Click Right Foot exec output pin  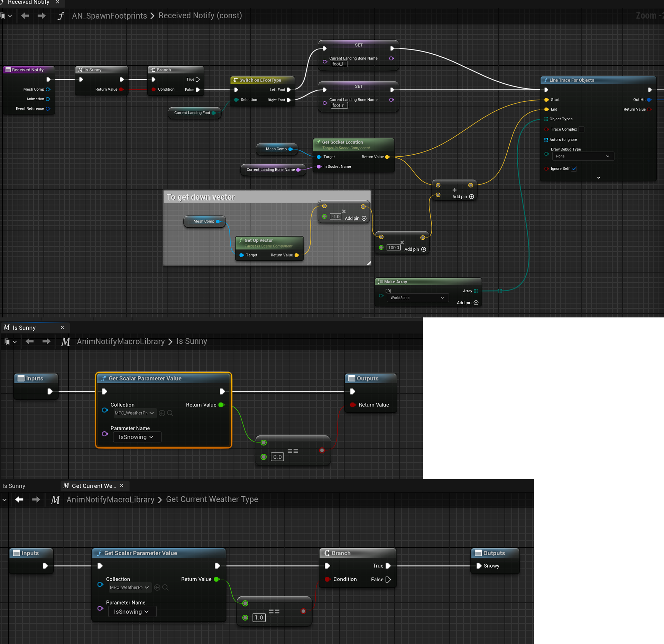click(289, 100)
